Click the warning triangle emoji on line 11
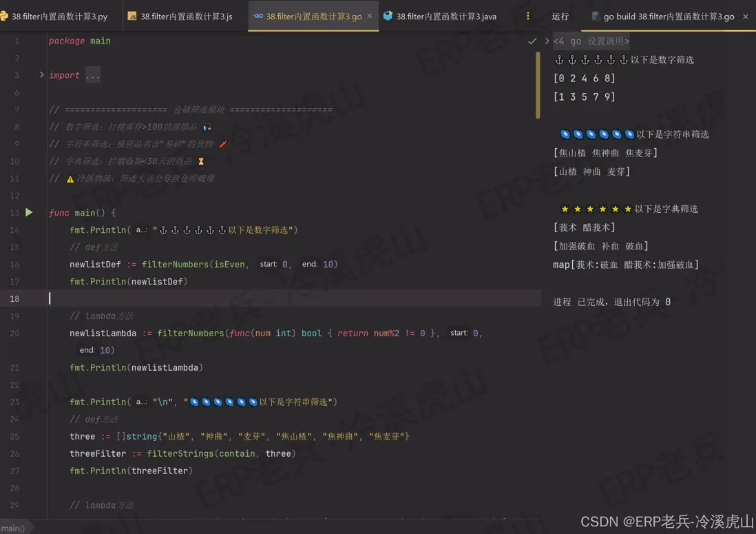This screenshot has width=756, height=534. click(70, 179)
